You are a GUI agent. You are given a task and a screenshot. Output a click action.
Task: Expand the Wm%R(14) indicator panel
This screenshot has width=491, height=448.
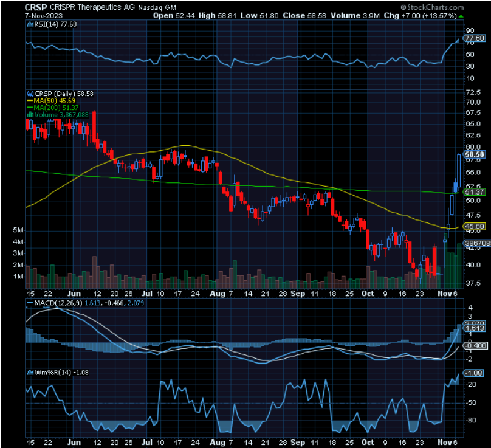61,371
